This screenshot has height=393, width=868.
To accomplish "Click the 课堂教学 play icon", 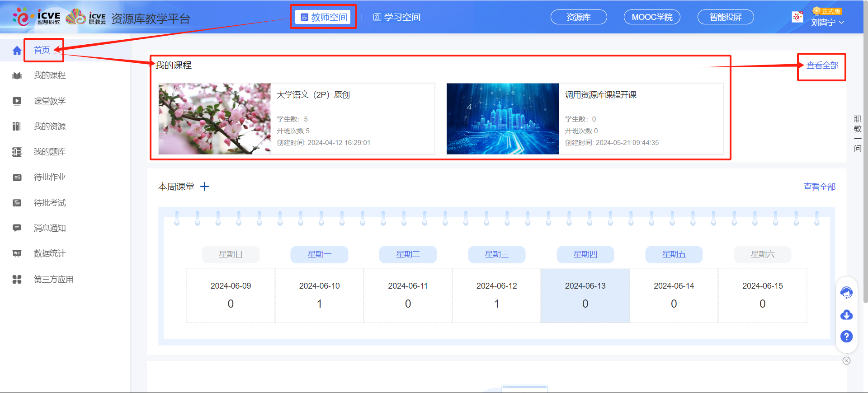I will click(17, 101).
